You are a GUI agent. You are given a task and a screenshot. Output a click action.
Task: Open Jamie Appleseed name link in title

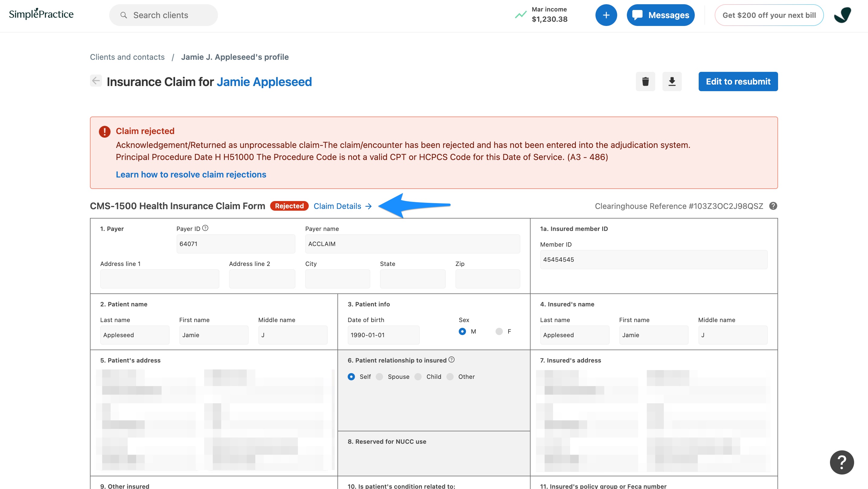pyautogui.click(x=264, y=81)
